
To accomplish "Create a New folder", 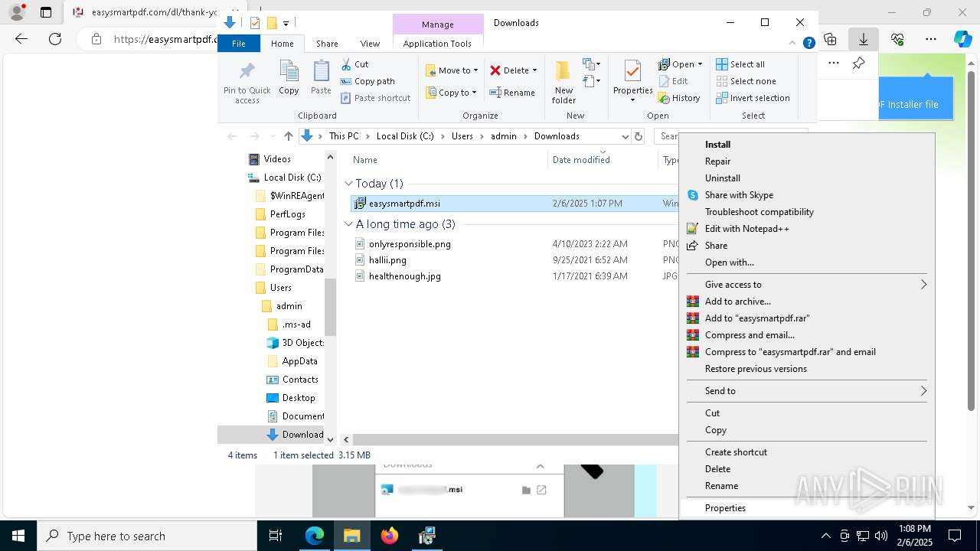I will [x=563, y=82].
